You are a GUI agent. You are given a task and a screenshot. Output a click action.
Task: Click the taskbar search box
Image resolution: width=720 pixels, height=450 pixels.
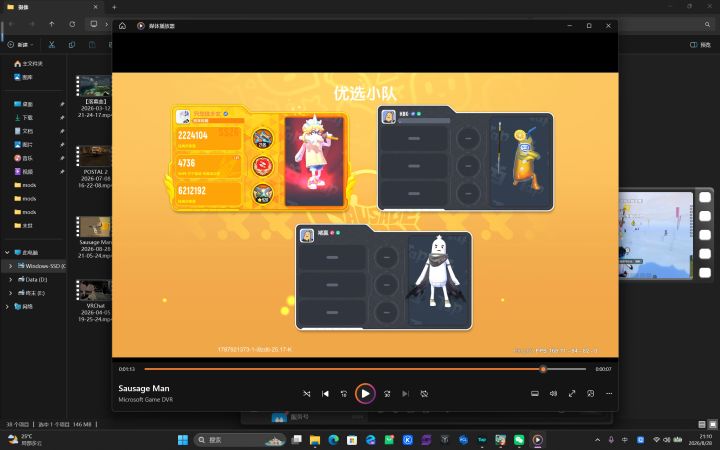pyautogui.click(x=241, y=439)
